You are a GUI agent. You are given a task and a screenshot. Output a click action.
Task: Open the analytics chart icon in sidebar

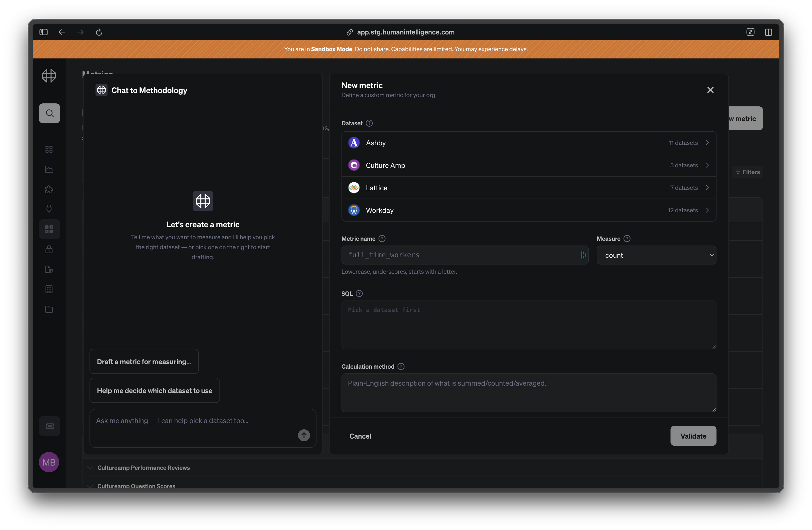pyautogui.click(x=49, y=169)
